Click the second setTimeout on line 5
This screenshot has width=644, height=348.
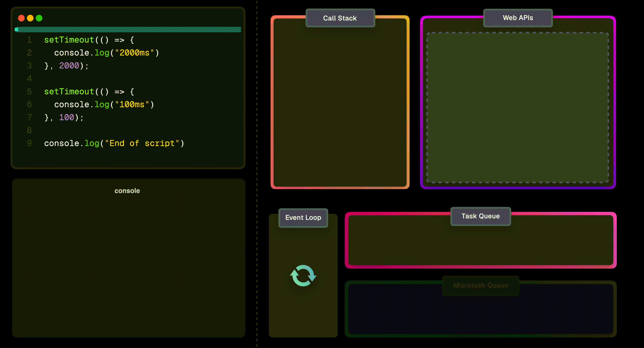pos(69,91)
